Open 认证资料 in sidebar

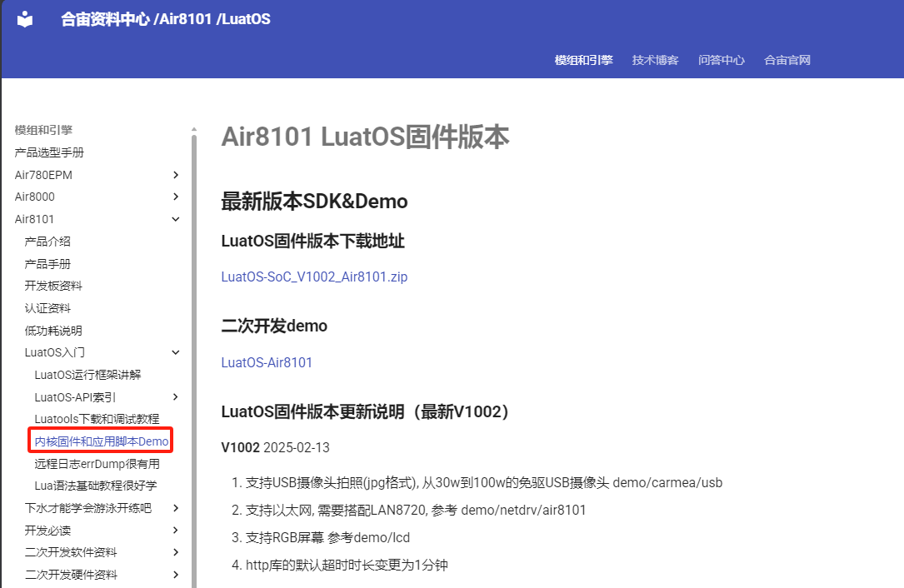pos(47,308)
